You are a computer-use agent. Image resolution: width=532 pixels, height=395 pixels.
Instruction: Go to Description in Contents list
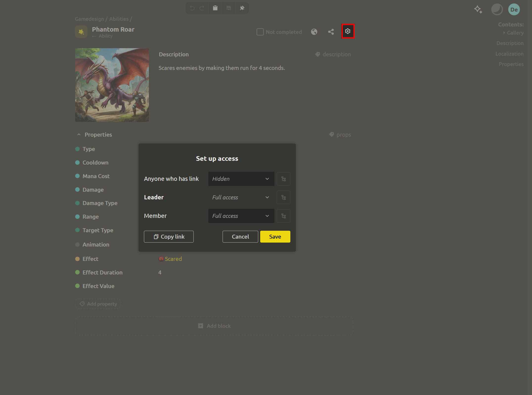(510, 43)
